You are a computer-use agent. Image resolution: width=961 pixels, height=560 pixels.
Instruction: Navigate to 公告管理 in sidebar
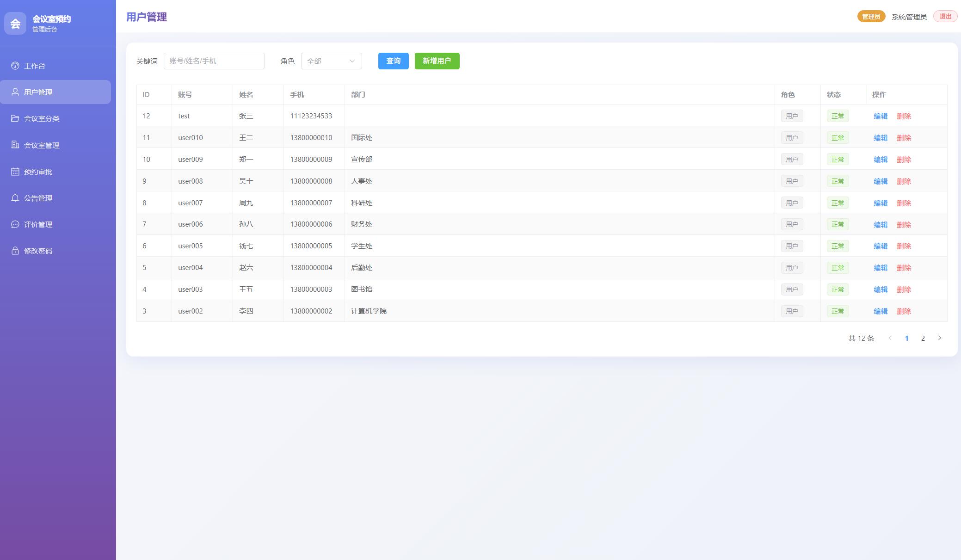(38, 198)
